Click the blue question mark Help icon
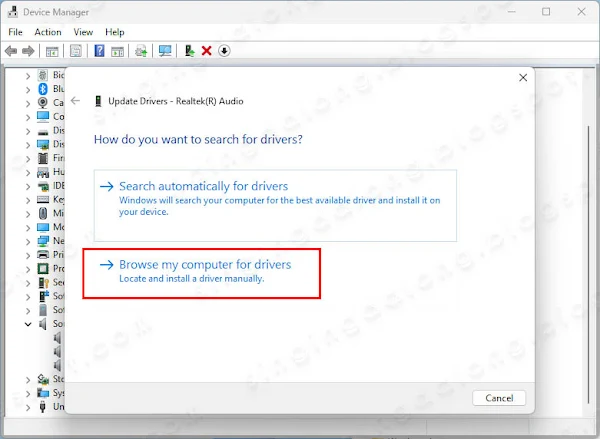Image resolution: width=600 pixels, height=439 pixels. pyautogui.click(x=99, y=51)
